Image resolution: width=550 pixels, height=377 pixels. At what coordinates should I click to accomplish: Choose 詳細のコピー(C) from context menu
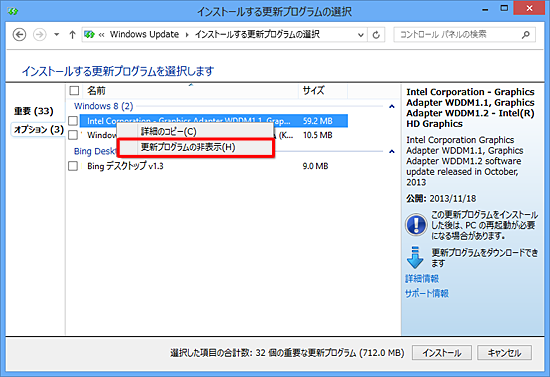[195, 132]
